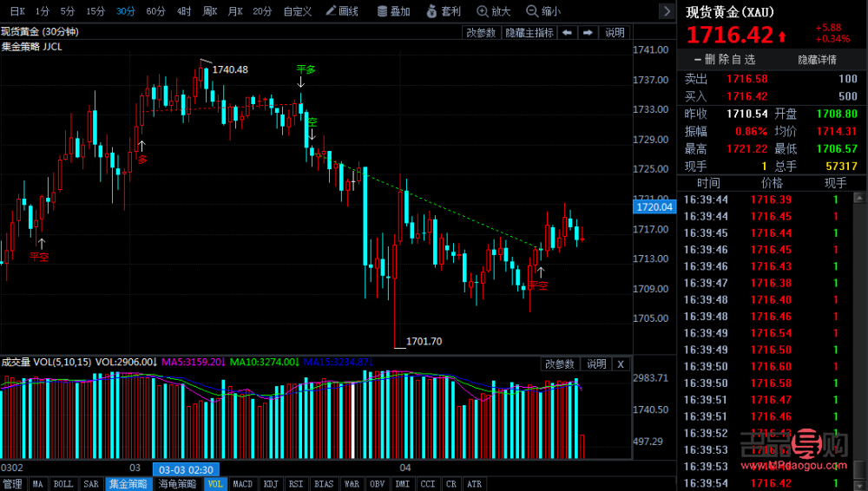The width and height of the screenshot is (868, 491).
Task: Go to previous indicator with left arrow
Action: tap(568, 33)
